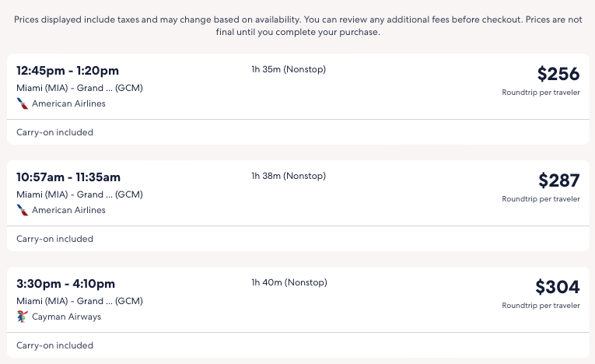Screen dimensions: 595x364
Task: Click Carry-on included on the $256 flight
Action: [54, 132]
